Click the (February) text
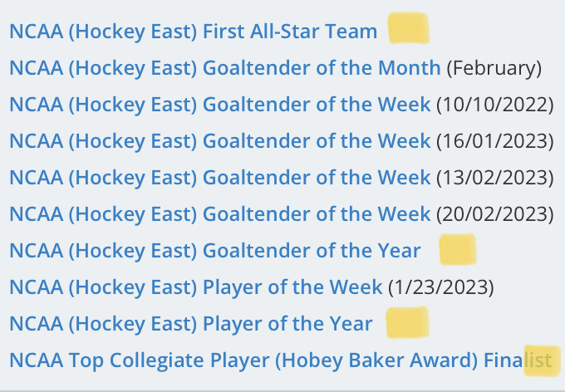This screenshot has height=392, width=565. (494, 68)
